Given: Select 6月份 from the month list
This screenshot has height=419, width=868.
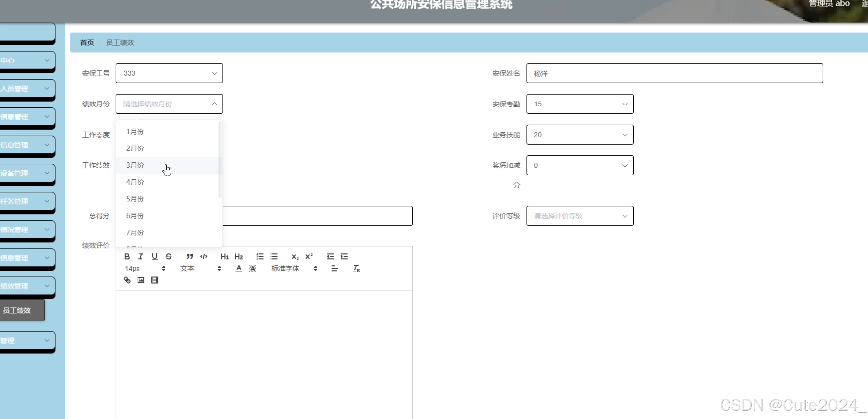Looking at the screenshot, I should click(x=168, y=216).
